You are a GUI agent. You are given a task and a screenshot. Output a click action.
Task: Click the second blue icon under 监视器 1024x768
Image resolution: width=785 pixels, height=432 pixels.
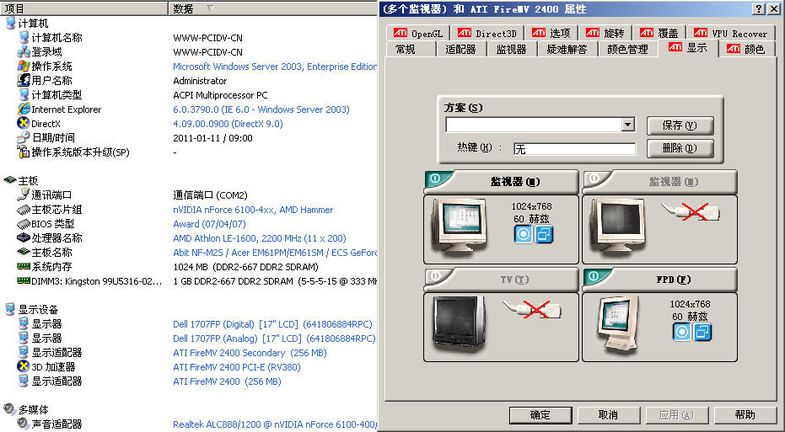(544, 234)
